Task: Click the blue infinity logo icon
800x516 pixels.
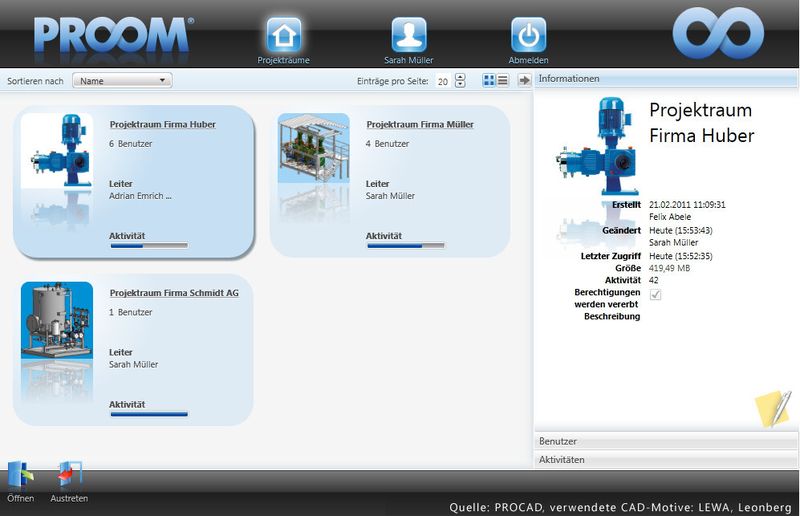Action: [718, 33]
